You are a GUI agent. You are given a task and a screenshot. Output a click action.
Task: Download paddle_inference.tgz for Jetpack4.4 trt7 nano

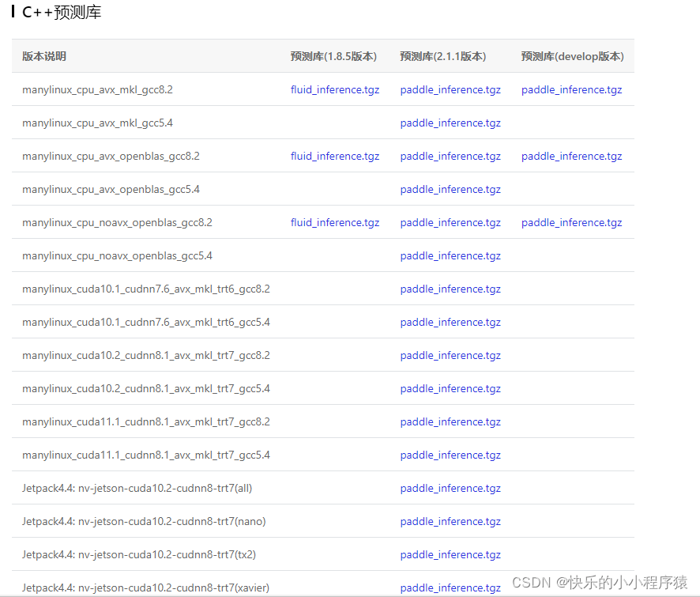[x=450, y=521]
